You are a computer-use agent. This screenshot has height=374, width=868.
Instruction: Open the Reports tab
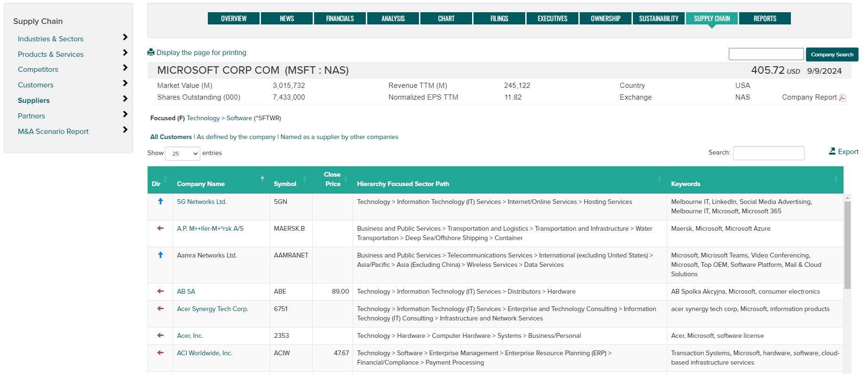765,18
